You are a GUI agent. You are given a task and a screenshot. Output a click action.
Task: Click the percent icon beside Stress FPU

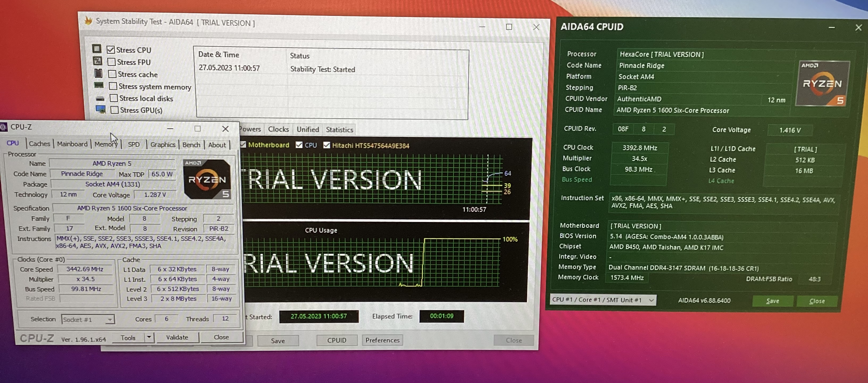point(97,61)
